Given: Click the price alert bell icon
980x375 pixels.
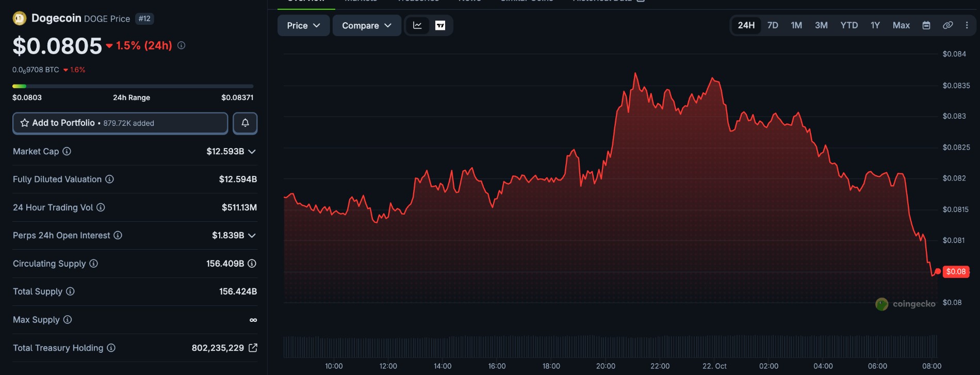Looking at the screenshot, I should click(x=245, y=123).
